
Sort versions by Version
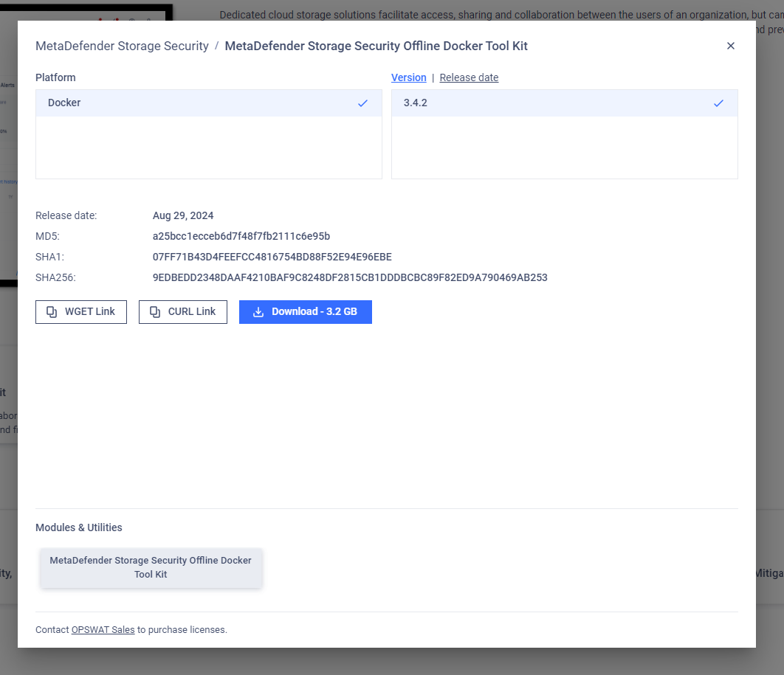pyautogui.click(x=408, y=77)
